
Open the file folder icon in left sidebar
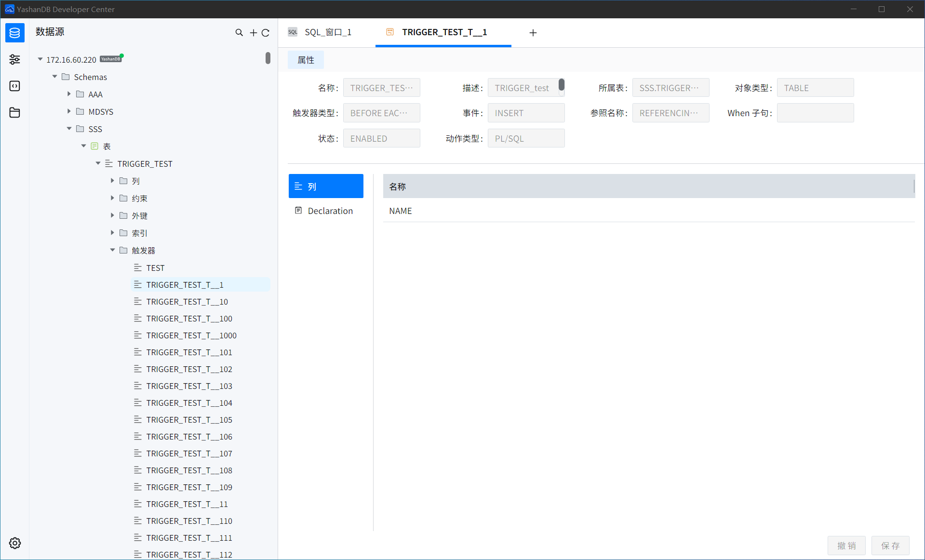pyautogui.click(x=14, y=112)
